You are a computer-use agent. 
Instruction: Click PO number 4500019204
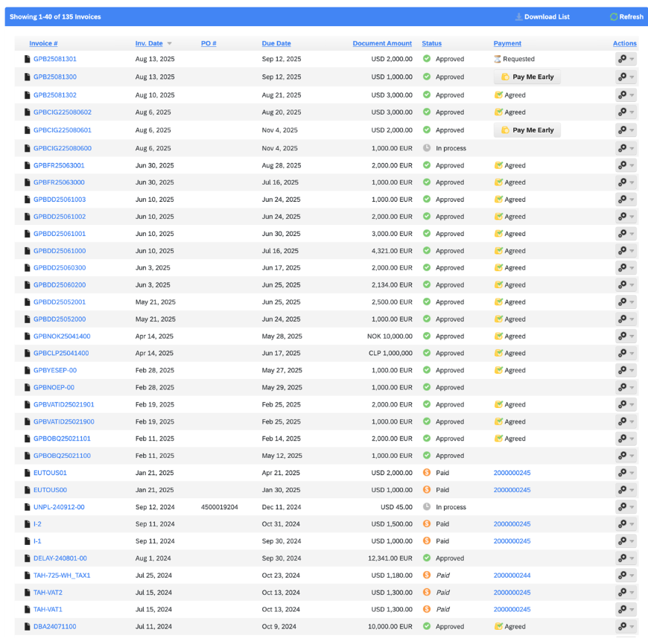coord(220,507)
